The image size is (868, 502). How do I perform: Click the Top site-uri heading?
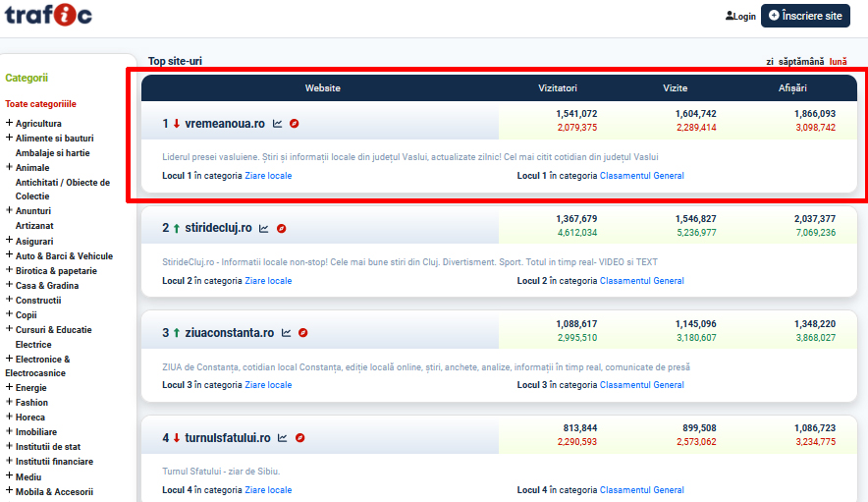click(175, 61)
